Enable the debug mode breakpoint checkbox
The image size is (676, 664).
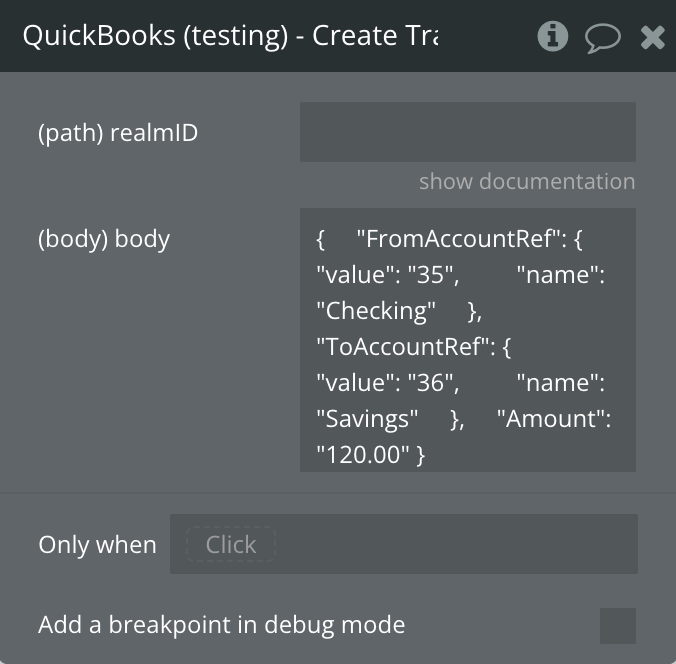(x=617, y=626)
